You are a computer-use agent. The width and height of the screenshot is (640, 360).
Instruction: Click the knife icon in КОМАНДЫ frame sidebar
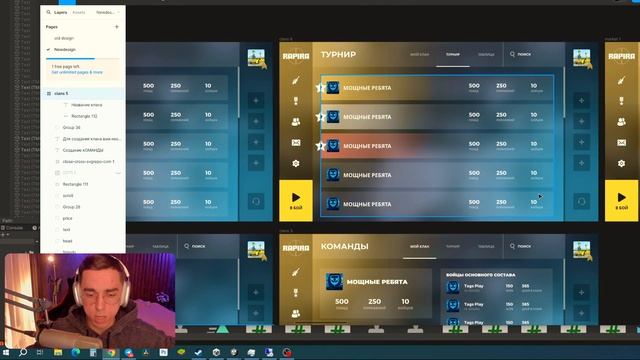[296, 272]
